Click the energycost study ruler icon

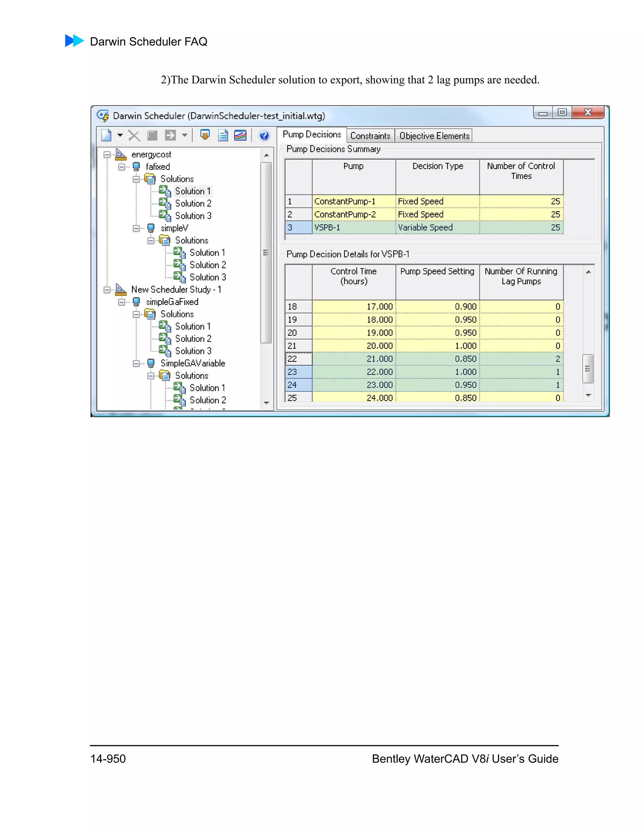pyautogui.click(x=121, y=154)
